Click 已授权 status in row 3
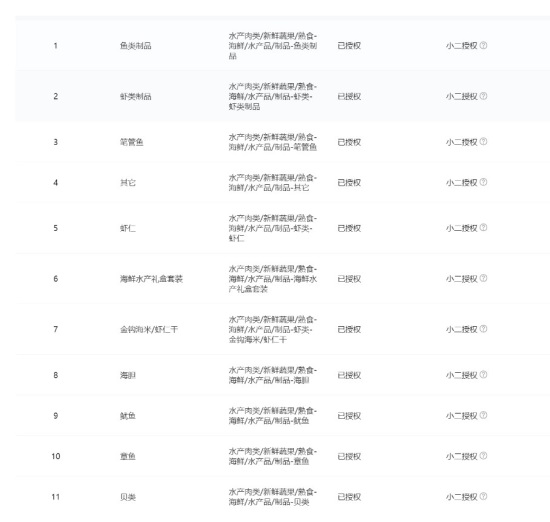Image resolution: width=550 pixels, height=522 pixels. click(x=349, y=142)
